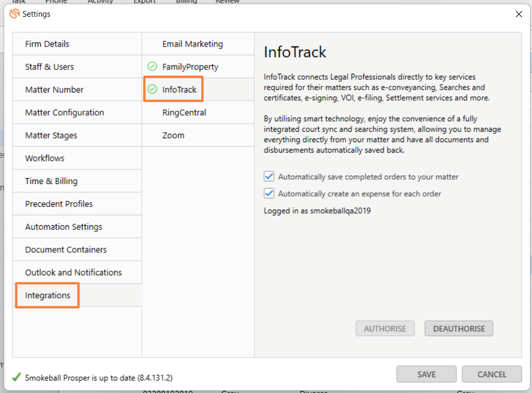Open the Firm Details settings section
Viewport: 532px width, 393px height.
coord(47,44)
